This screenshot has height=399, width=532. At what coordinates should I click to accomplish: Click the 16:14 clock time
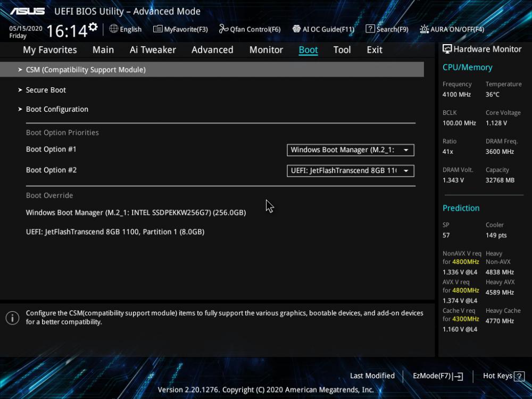(67, 31)
